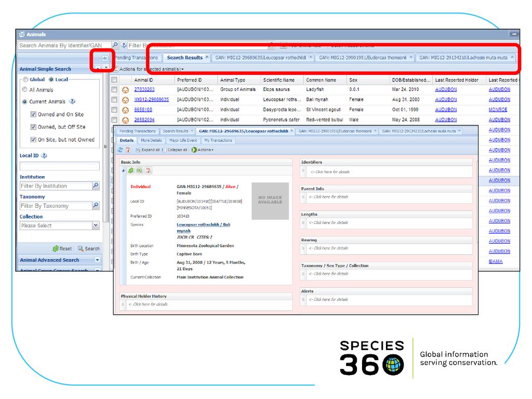Image resolution: width=532 pixels, height=399 pixels.
Task: Select the Current Animals radio option
Action: tap(24, 101)
